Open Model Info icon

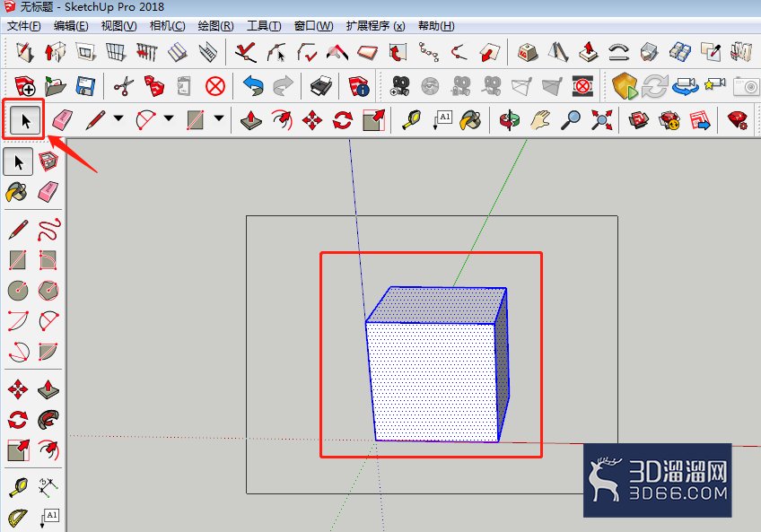tap(359, 86)
